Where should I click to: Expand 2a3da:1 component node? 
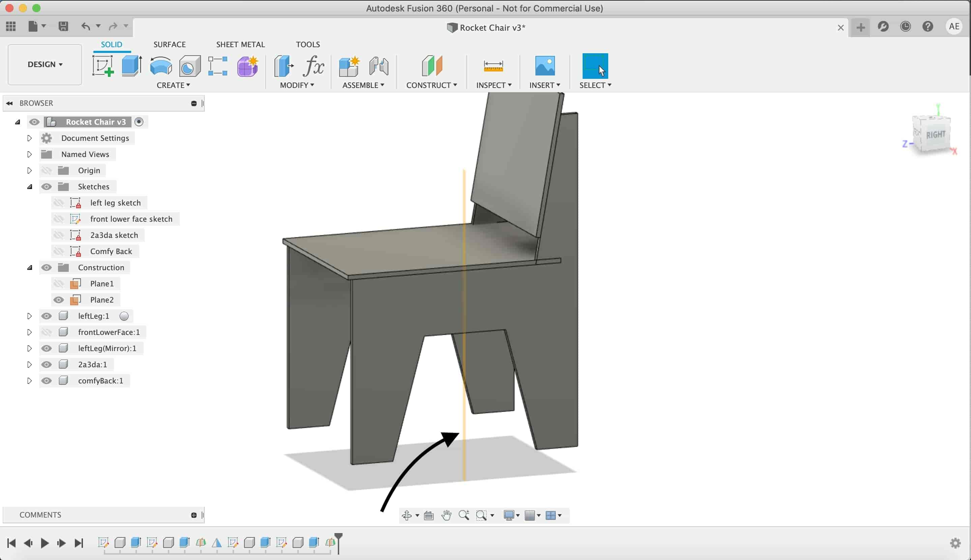[29, 364]
